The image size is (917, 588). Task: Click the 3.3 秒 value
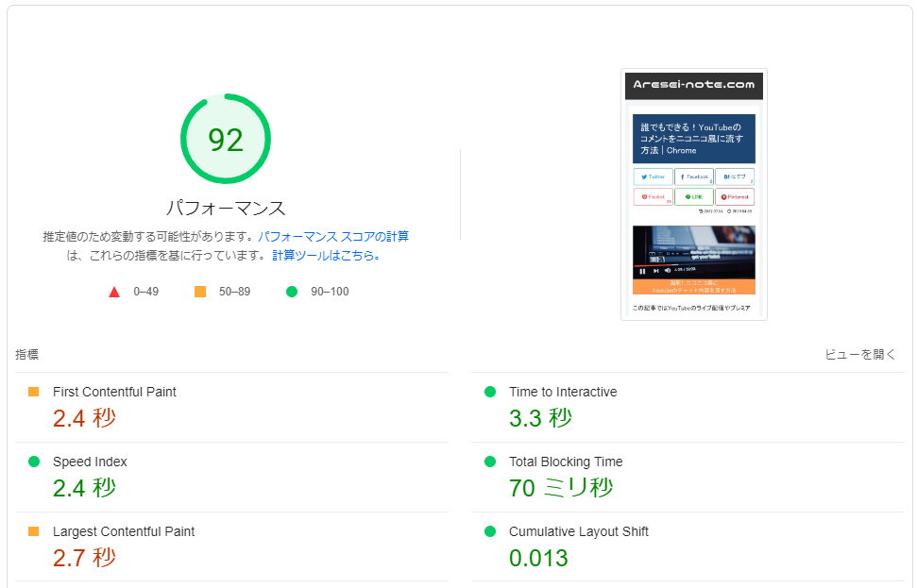point(541,418)
